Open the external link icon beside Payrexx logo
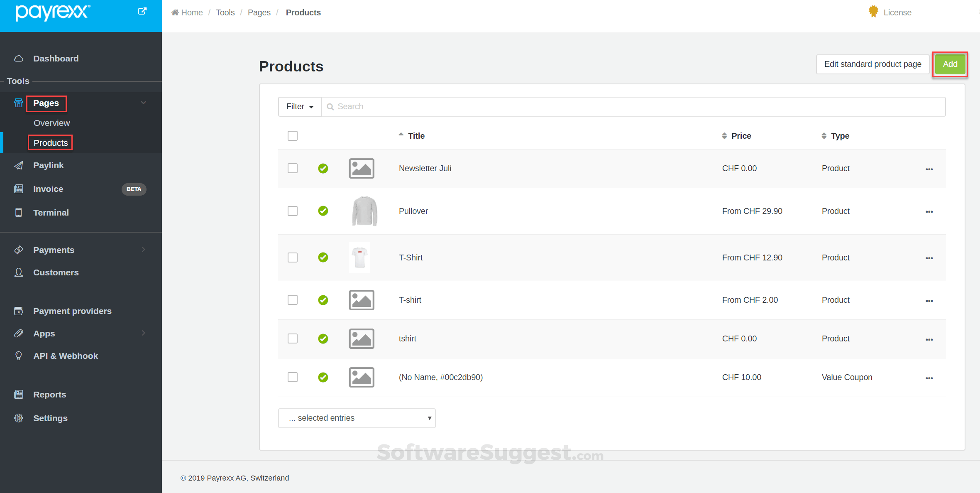Screen dimensions: 980x493 coord(142,11)
